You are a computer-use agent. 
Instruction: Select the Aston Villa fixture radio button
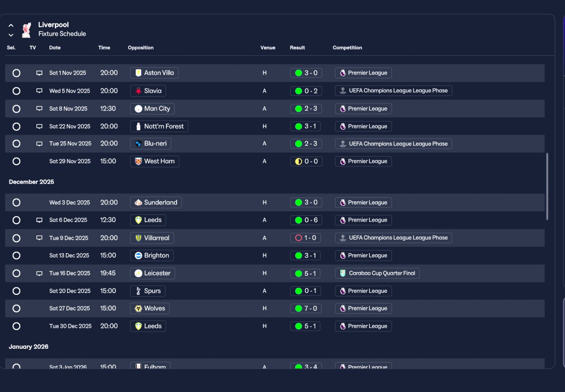point(16,73)
